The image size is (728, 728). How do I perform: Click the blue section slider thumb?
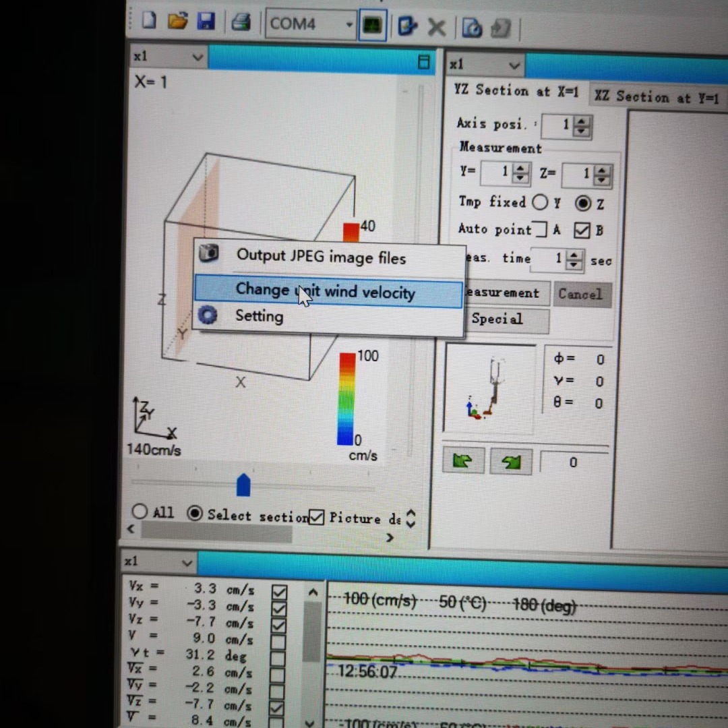coord(243,485)
